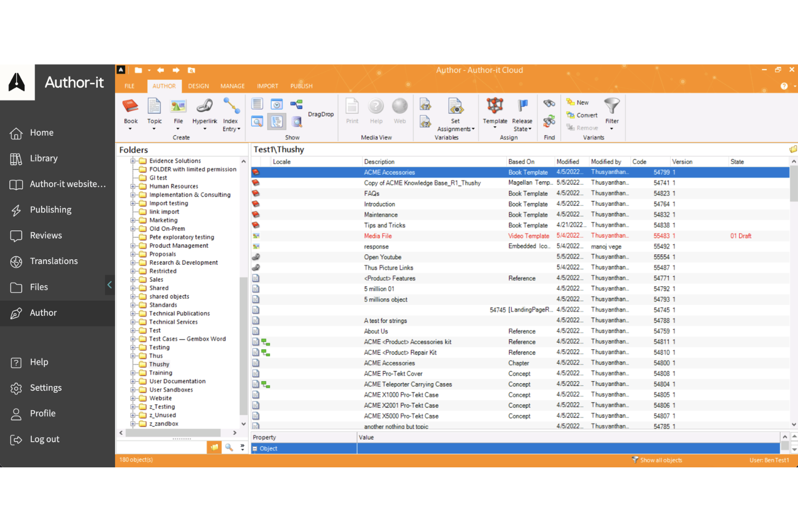Switch to the FILE ribbon tab
798x532 pixels.
(129, 86)
